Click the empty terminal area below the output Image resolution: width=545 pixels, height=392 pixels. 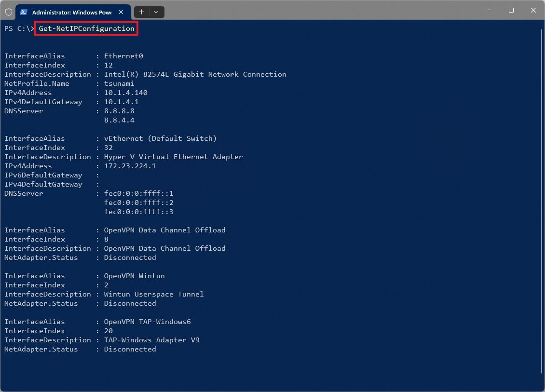coord(241,371)
